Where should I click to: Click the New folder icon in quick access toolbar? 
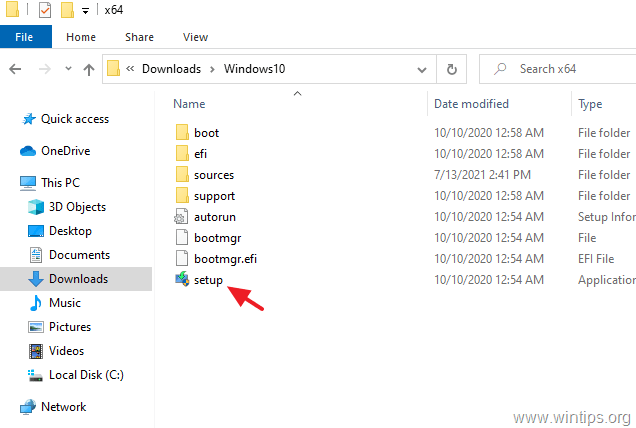tap(67, 10)
